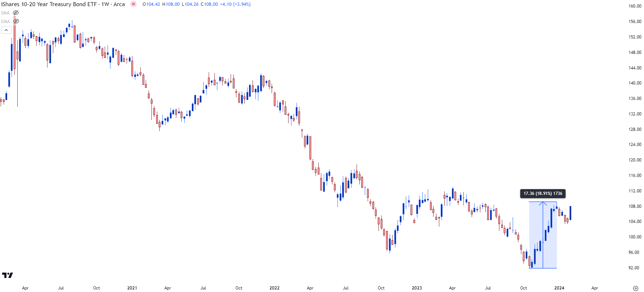The width and height of the screenshot is (644, 292).
Task: Click the 100.00 price axis label
Action: [x=635, y=237]
